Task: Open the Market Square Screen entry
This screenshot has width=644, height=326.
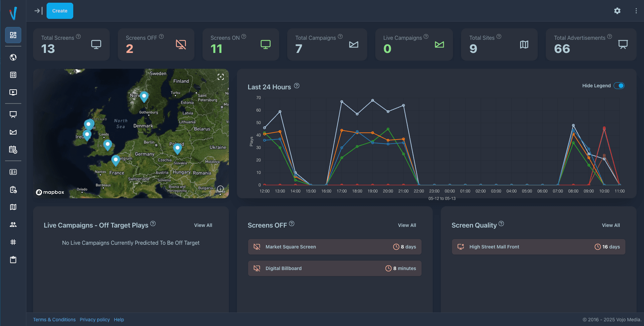Action: coord(335,247)
